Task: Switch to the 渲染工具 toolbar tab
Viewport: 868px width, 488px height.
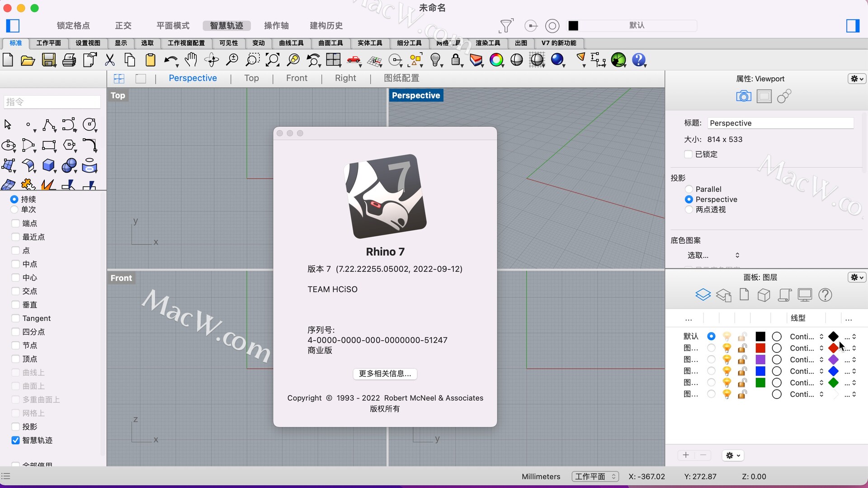Action: pyautogui.click(x=488, y=43)
